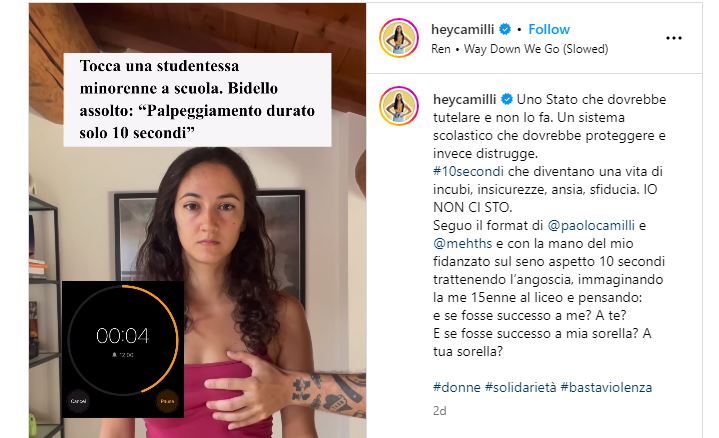The image size is (719, 438).
Task: Click the headline text overlay on the video
Action: [x=197, y=100]
